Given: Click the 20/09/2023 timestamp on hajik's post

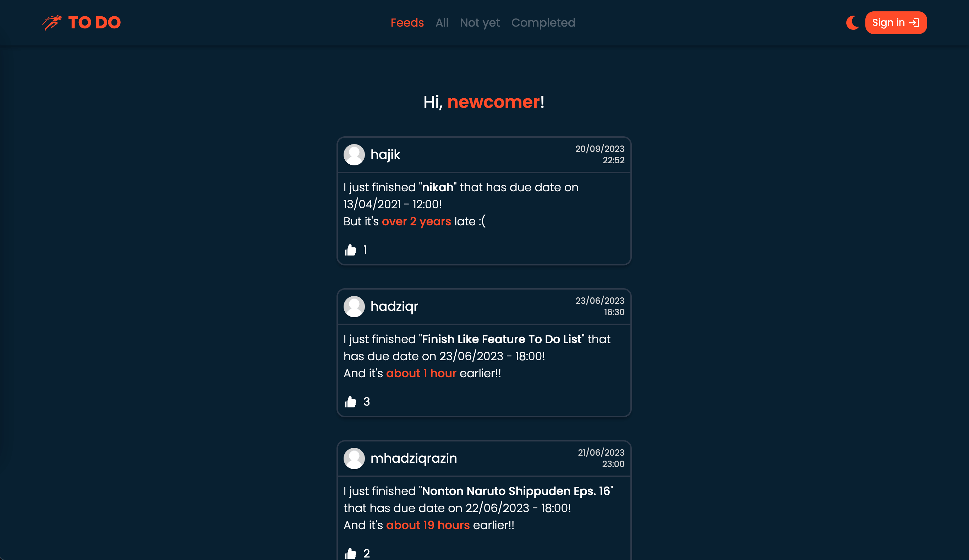Looking at the screenshot, I should tap(600, 149).
